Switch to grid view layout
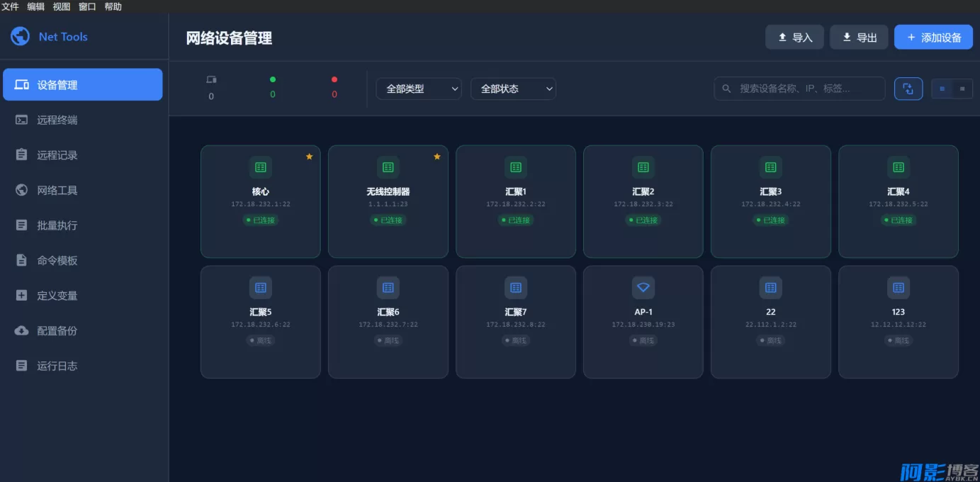This screenshot has width=980, height=482. 942,88
